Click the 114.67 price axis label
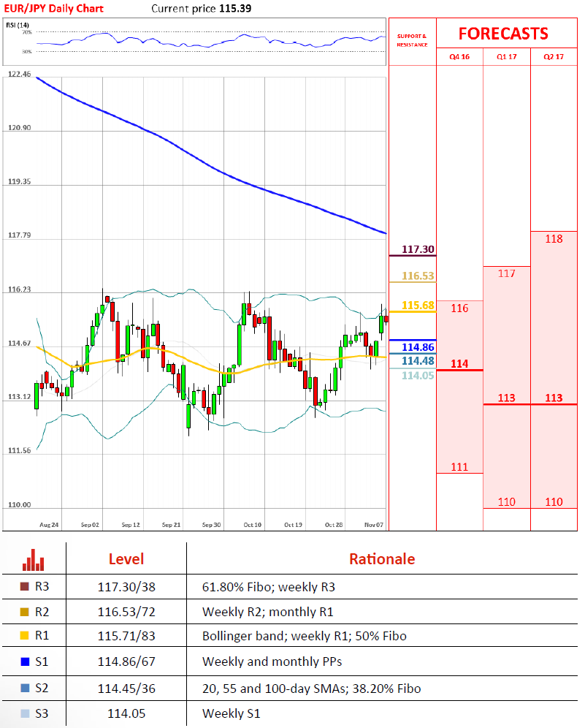Screen dimensions: 585x728 [x=20, y=343]
